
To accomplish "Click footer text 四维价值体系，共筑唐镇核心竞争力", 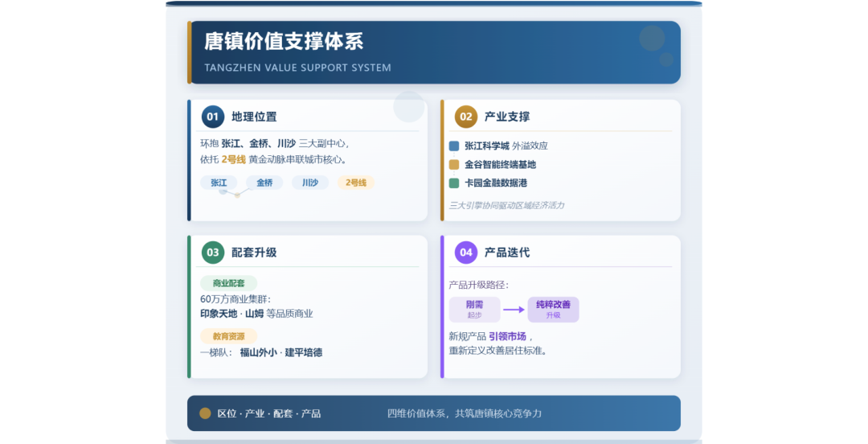I will (465, 413).
